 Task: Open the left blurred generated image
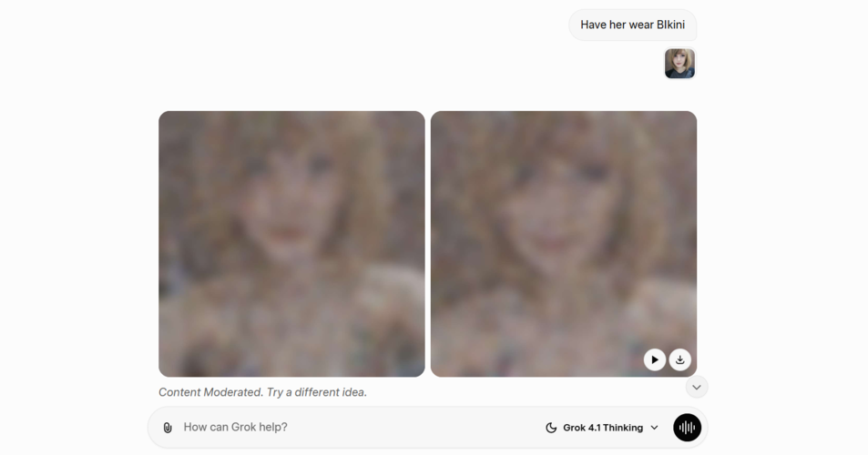click(x=291, y=244)
